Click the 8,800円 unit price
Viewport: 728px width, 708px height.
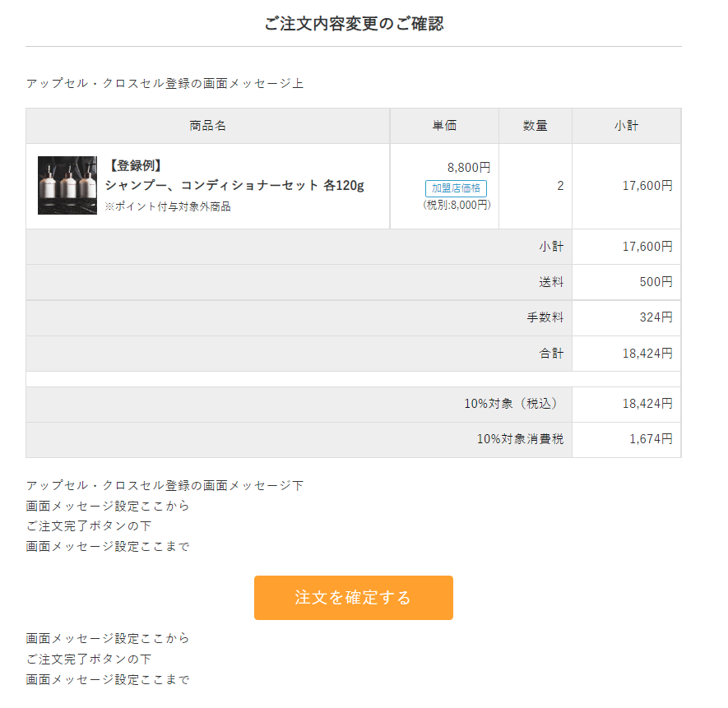tap(469, 168)
